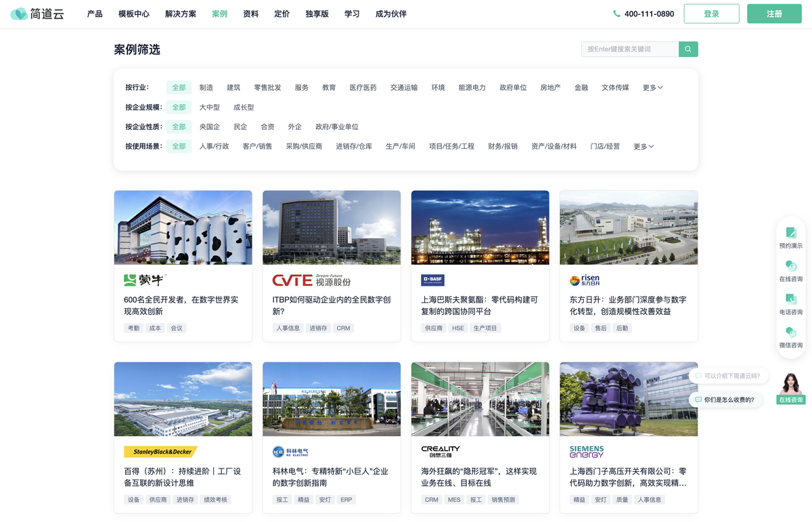Image resolution: width=812 pixels, height=522 pixels.
Task: Click the ERP tag on 科林电气 card
Action: [x=346, y=500]
